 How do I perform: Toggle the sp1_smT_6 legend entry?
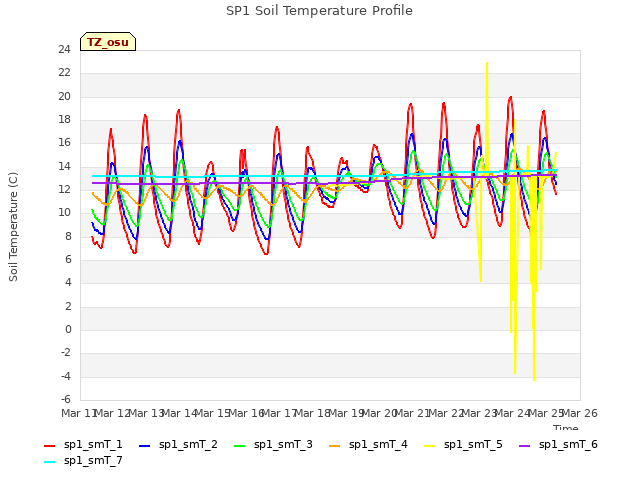(558, 445)
